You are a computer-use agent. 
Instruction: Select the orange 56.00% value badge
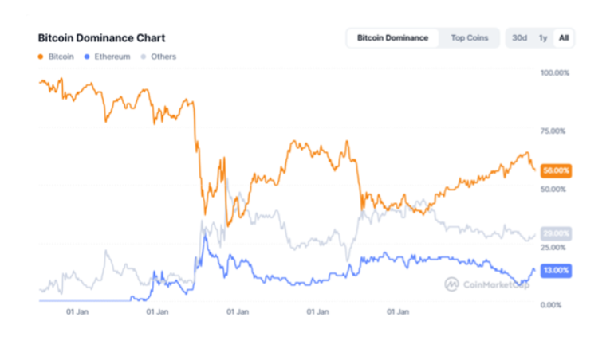click(555, 170)
